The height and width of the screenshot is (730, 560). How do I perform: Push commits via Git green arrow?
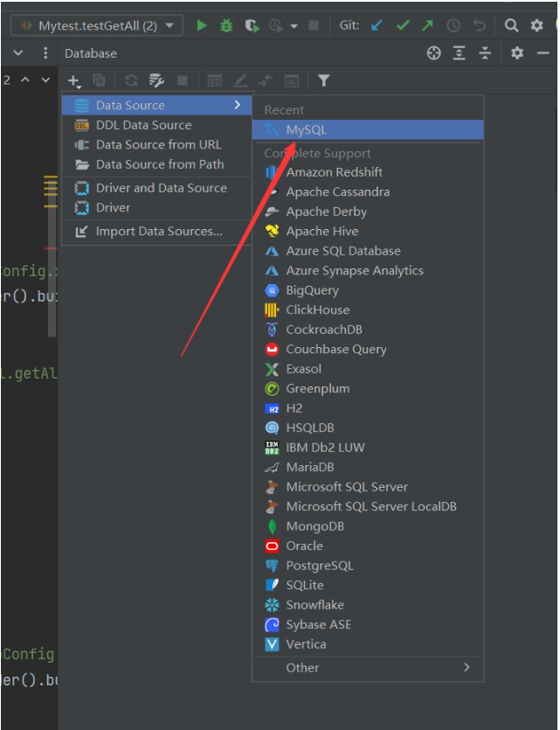pyautogui.click(x=427, y=25)
